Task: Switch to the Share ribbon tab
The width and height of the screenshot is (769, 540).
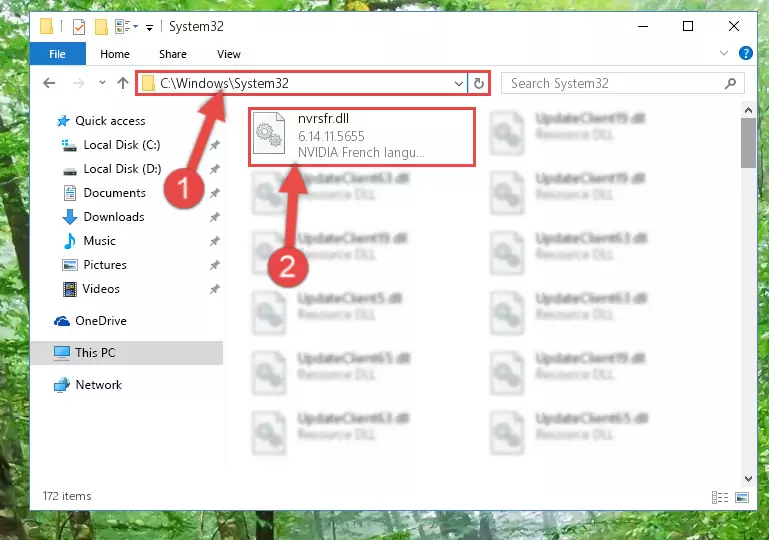Action: coord(173,54)
